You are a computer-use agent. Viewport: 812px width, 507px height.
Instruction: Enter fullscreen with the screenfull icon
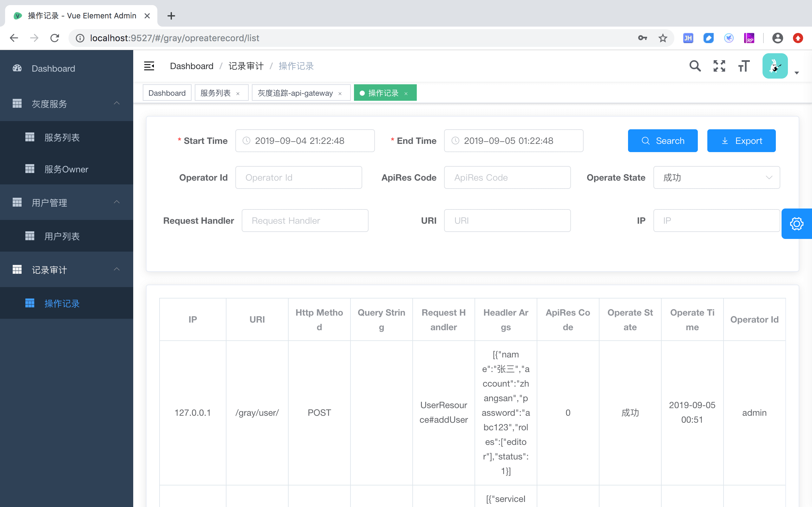pos(719,66)
